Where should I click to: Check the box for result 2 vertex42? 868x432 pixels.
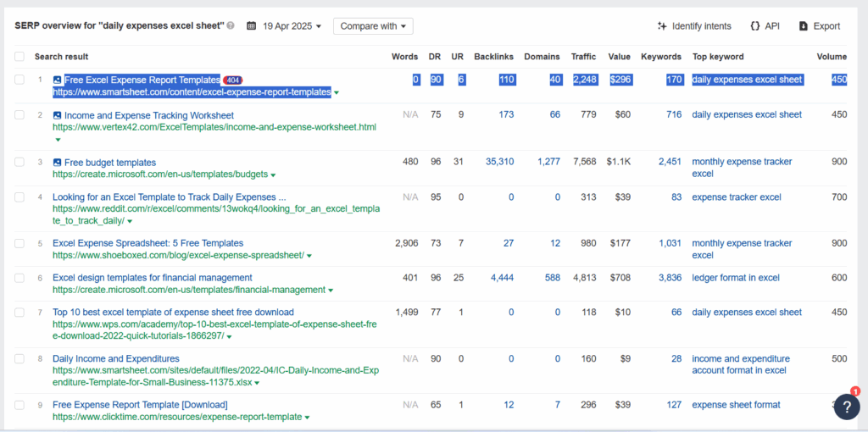point(19,115)
